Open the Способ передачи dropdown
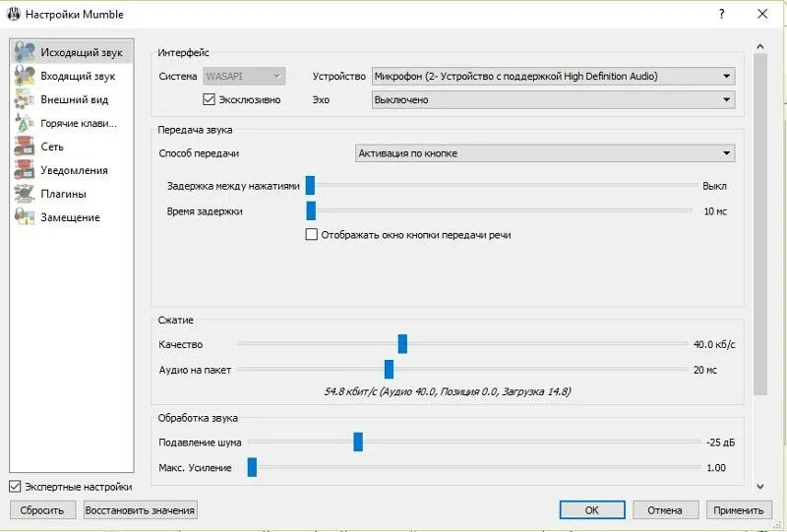 545,153
